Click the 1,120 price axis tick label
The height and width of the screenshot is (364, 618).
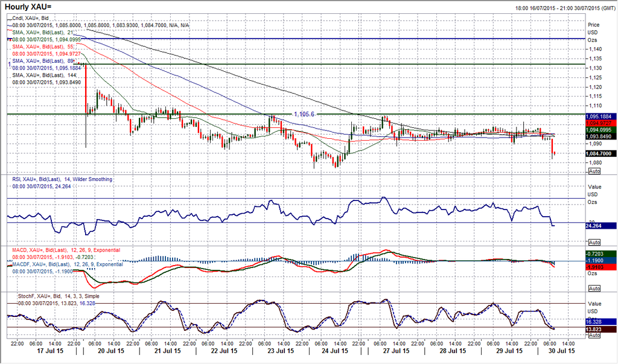click(594, 87)
